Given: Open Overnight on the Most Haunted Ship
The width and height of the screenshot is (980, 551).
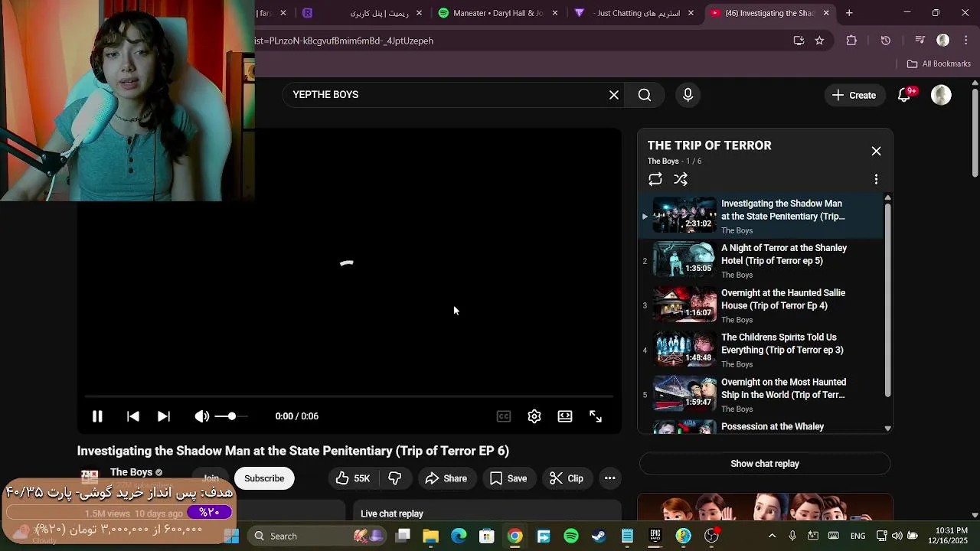Looking at the screenshot, I should click(760, 395).
